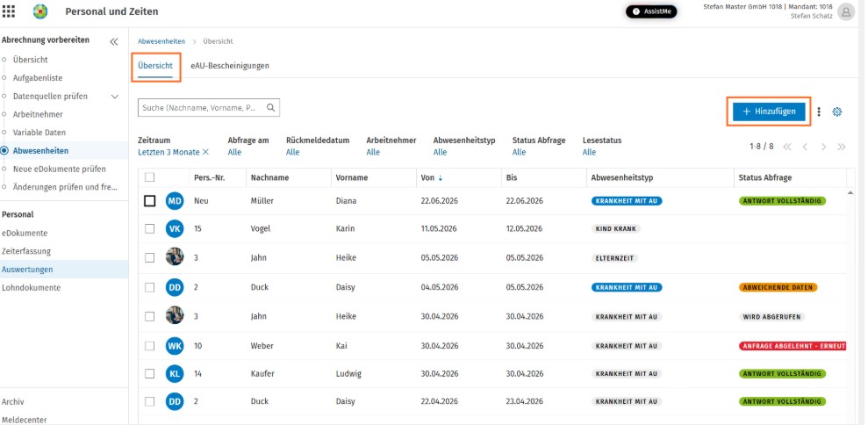Open Zeiterfassung in the sidebar
Screen dimensions: 868x425
pyautogui.click(x=26, y=251)
